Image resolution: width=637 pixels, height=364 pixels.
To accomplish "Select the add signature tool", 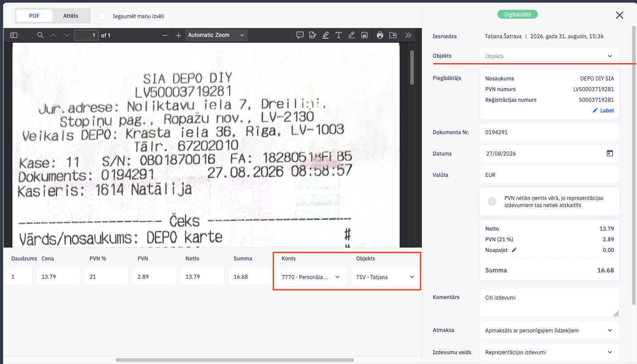I will point(313,35).
